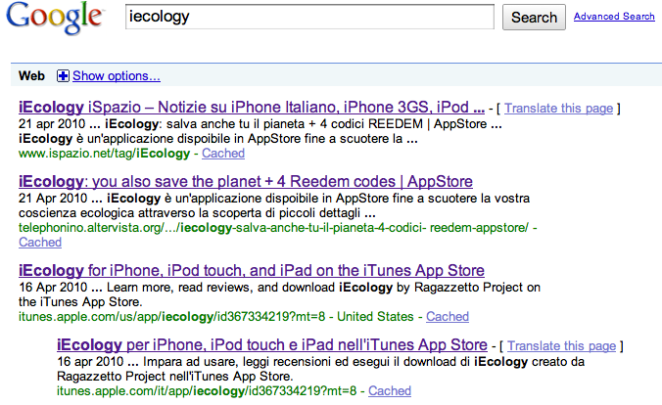Open Cached version of the ispazio.net result

pos(223,154)
